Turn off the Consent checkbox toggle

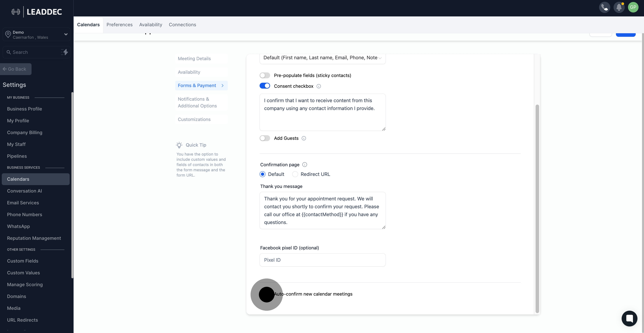click(x=265, y=86)
